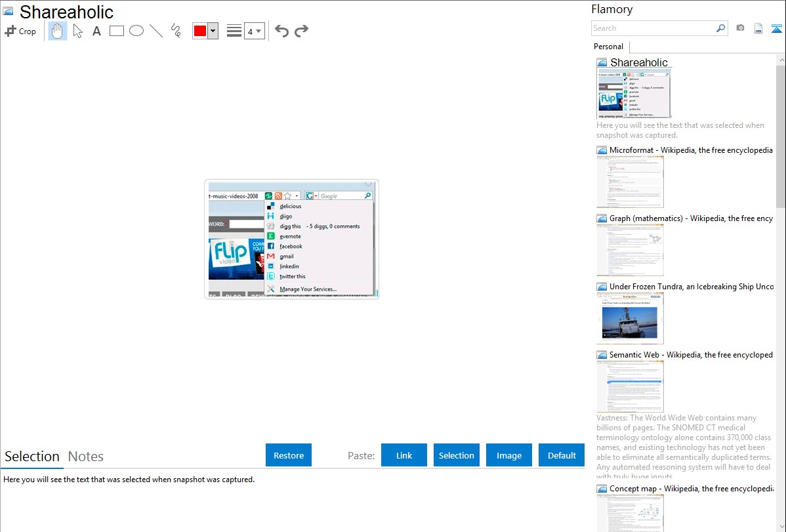This screenshot has width=786, height=532.
Task: Click the Graph (mathematics) thumbnail
Action: [x=630, y=250]
